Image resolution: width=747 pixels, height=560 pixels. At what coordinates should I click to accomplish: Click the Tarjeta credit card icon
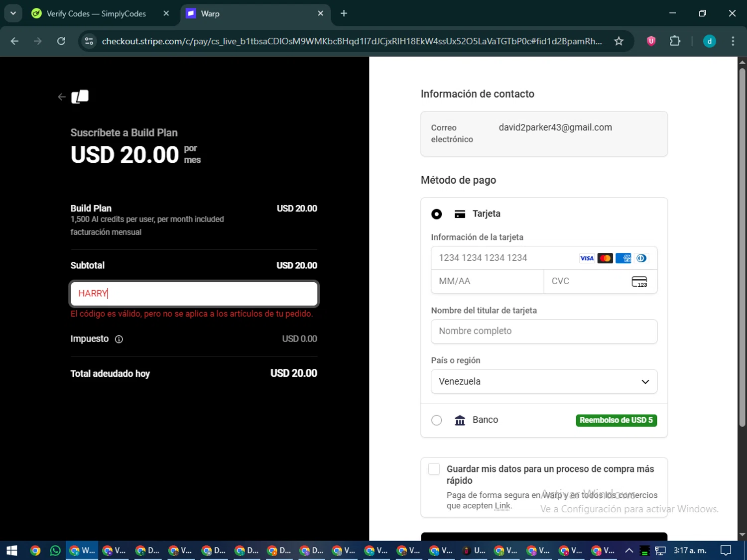(x=460, y=214)
